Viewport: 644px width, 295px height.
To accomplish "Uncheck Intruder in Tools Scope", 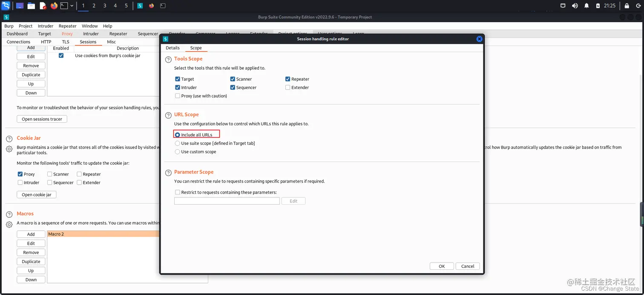I will [178, 87].
